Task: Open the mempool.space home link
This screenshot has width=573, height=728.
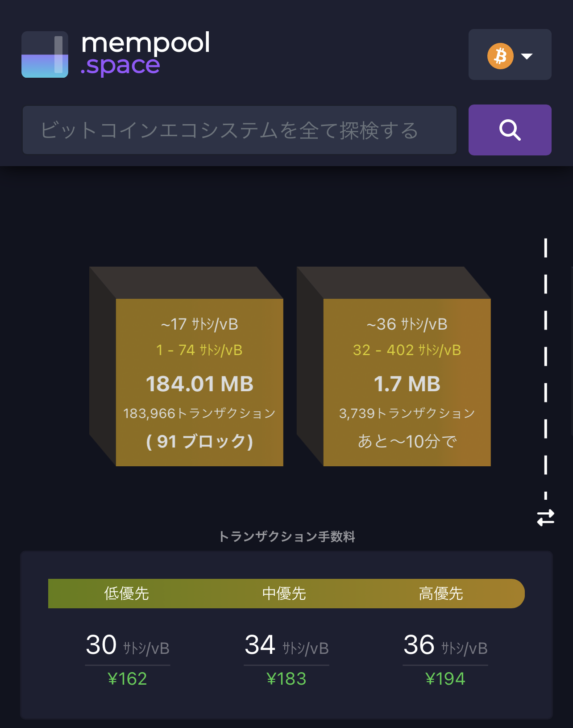Action: [x=145, y=54]
